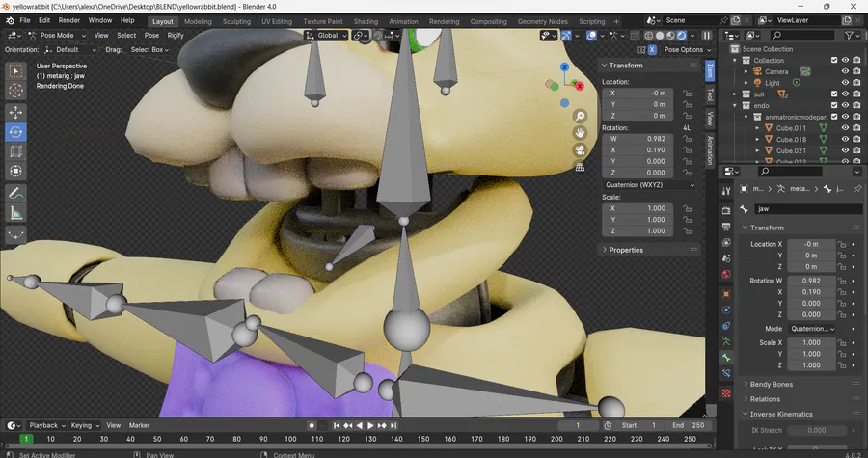Open the Render properties tab icon
The image size is (868, 458).
pos(726,211)
